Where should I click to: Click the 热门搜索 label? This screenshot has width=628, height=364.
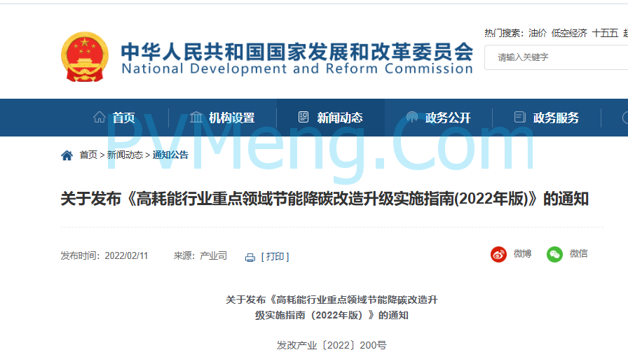[x=504, y=33]
